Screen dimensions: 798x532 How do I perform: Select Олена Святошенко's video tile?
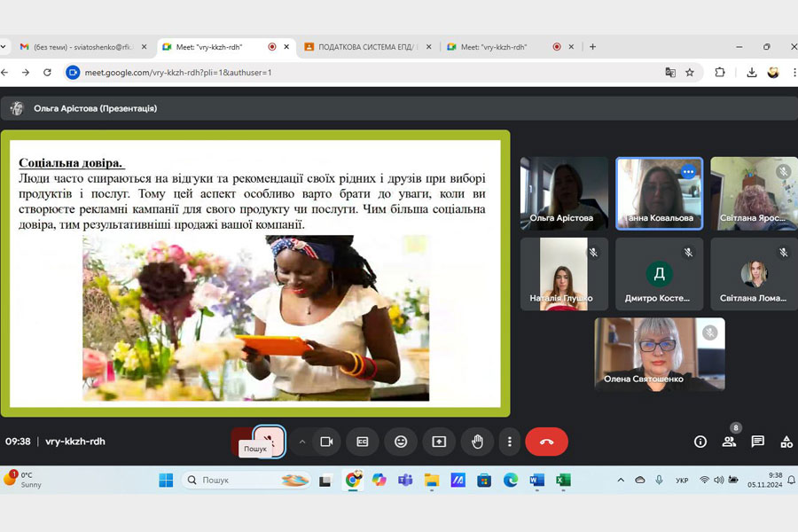[659, 354]
